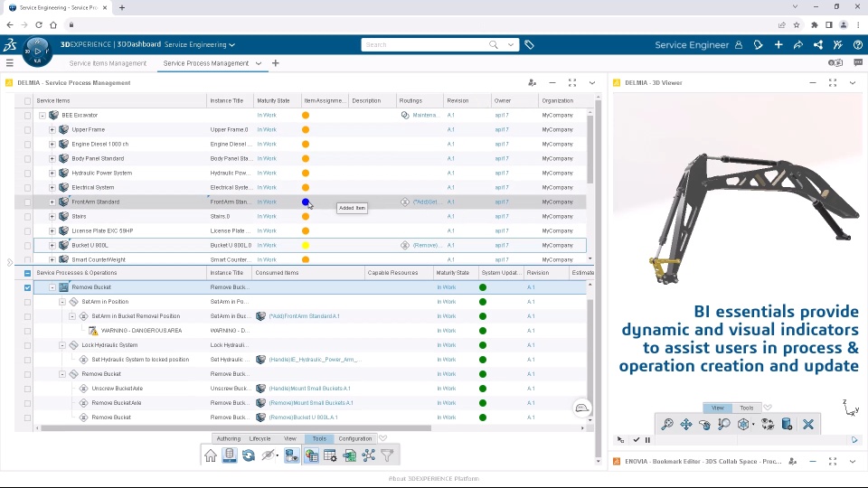The height and width of the screenshot is (488, 868).
Task: Click the Share arrow icon in top bar
Action: point(798,45)
